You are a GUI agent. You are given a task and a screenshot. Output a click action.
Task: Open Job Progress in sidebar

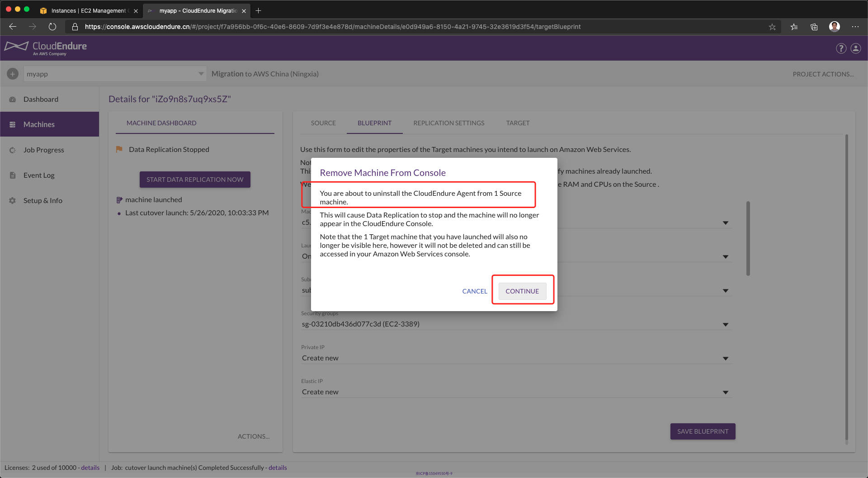[x=43, y=150]
